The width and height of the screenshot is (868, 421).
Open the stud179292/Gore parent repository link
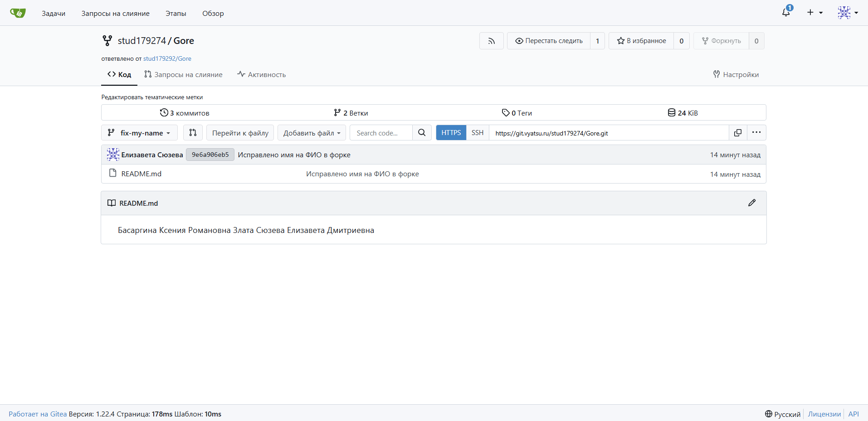pyautogui.click(x=167, y=58)
